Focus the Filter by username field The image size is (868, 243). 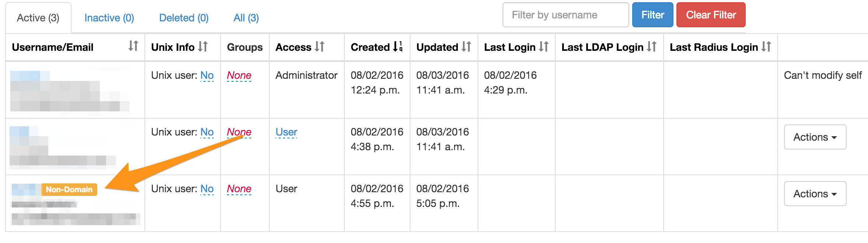coord(566,15)
